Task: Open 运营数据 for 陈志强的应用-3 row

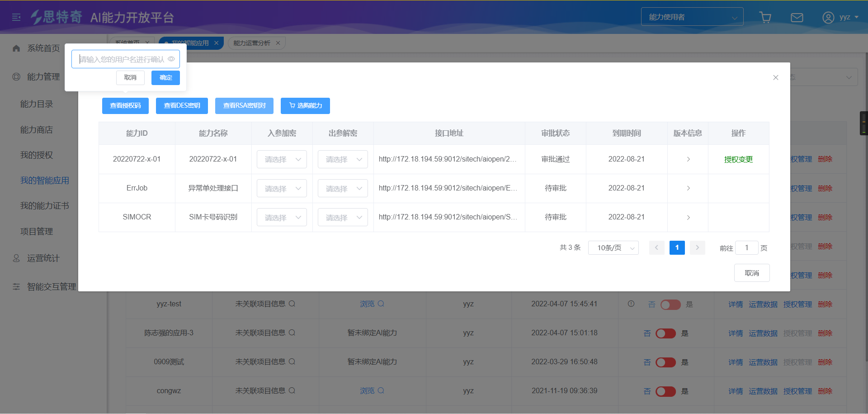Action: point(763,333)
